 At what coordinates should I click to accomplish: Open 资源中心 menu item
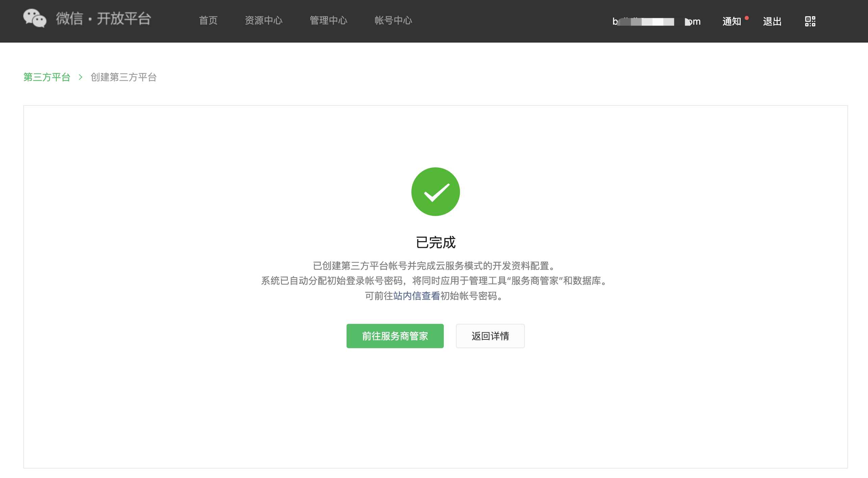coord(263,21)
